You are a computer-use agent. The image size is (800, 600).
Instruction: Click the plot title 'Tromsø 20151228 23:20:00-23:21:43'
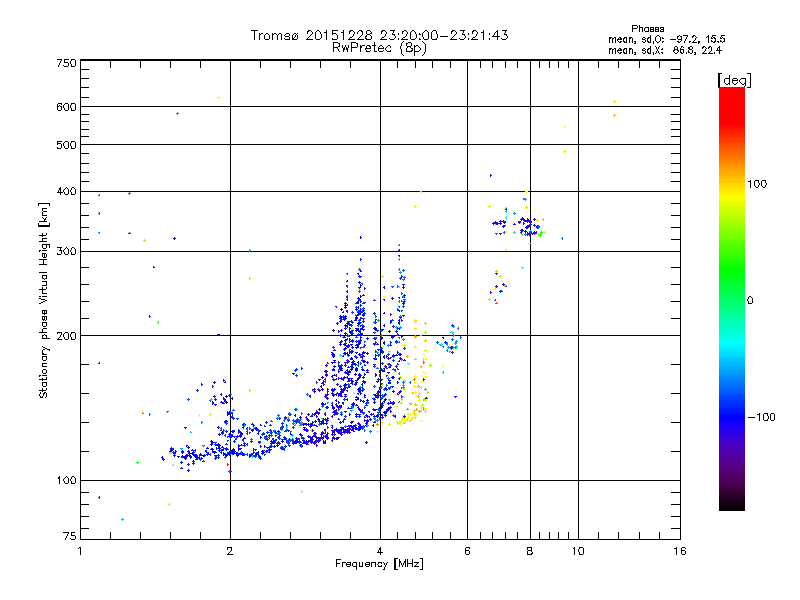click(x=379, y=35)
